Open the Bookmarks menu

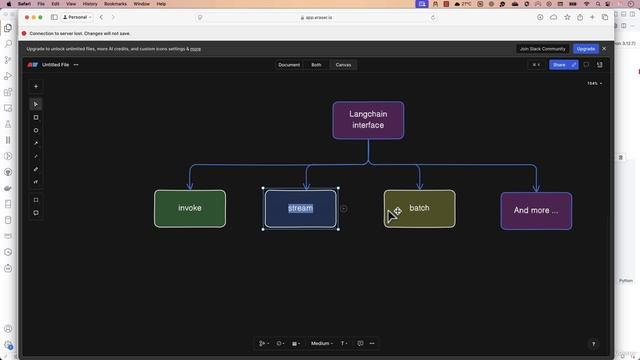(x=116, y=4)
